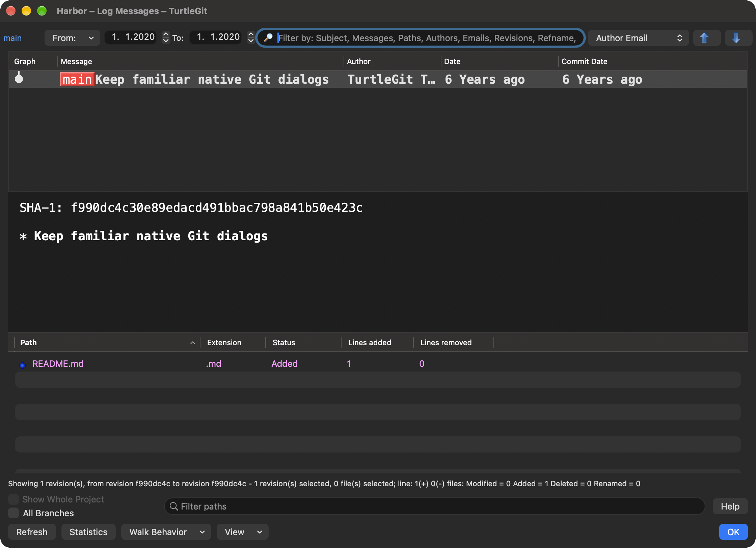Open the Author Email filter dropdown
The height and width of the screenshot is (548, 756).
tap(638, 38)
